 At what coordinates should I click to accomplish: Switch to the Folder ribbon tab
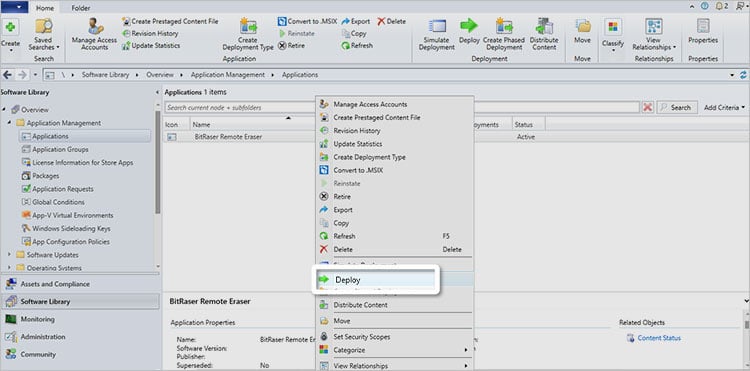80,8
